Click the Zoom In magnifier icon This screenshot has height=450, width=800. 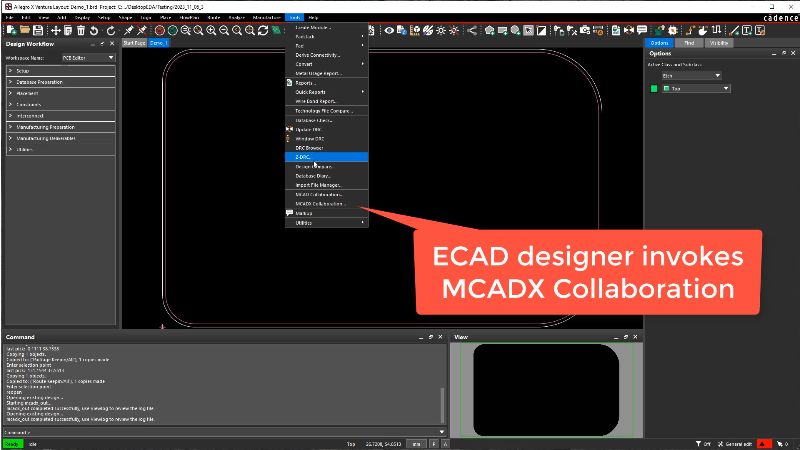click(x=210, y=31)
